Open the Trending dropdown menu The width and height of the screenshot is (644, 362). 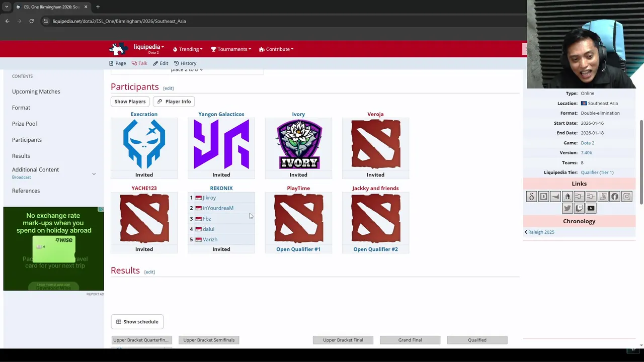[188, 49]
